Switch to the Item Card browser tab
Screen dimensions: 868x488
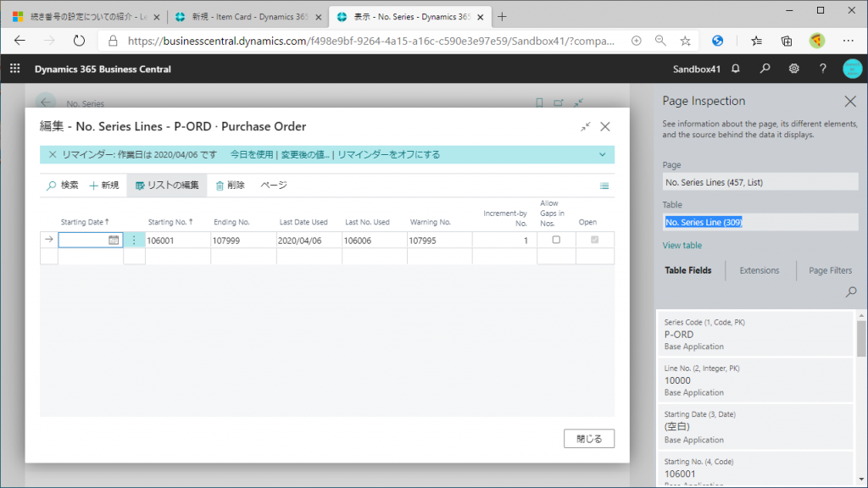coord(248,17)
